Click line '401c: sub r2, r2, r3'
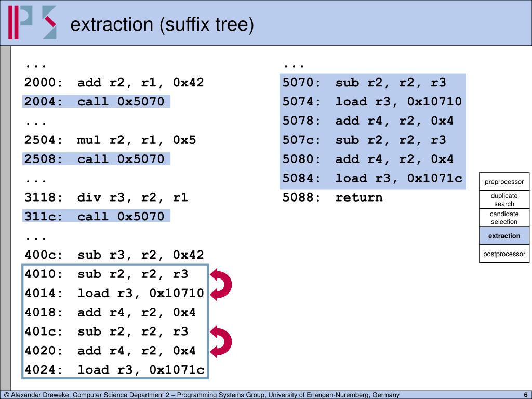This screenshot has height=399, width=532. (x=106, y=331)
